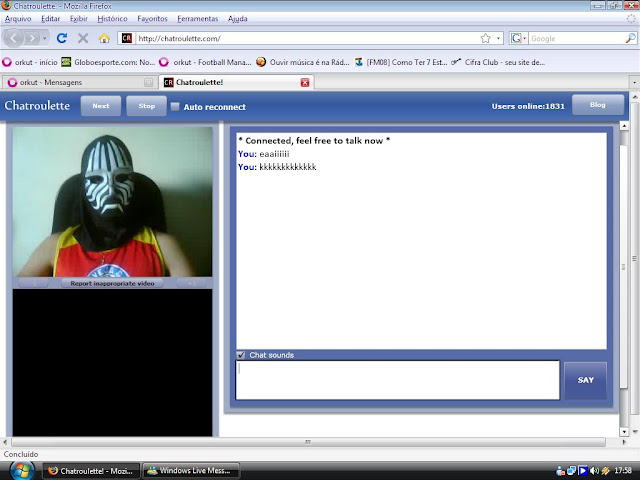Screen dimensions: 640x480
Task: Open the Ferramentas menu
Action: click(x=198, y=19)
